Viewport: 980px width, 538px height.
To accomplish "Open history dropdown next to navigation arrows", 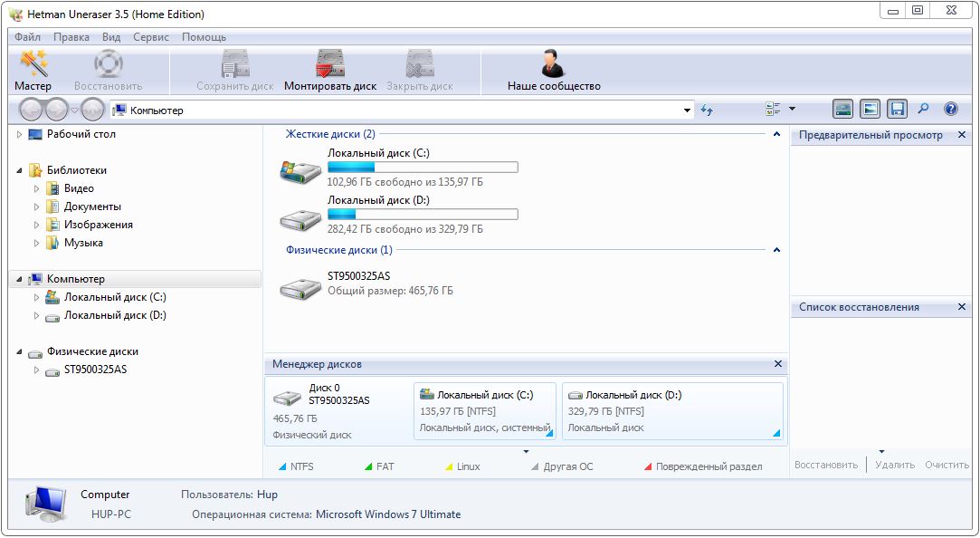I will coord(74,110).
